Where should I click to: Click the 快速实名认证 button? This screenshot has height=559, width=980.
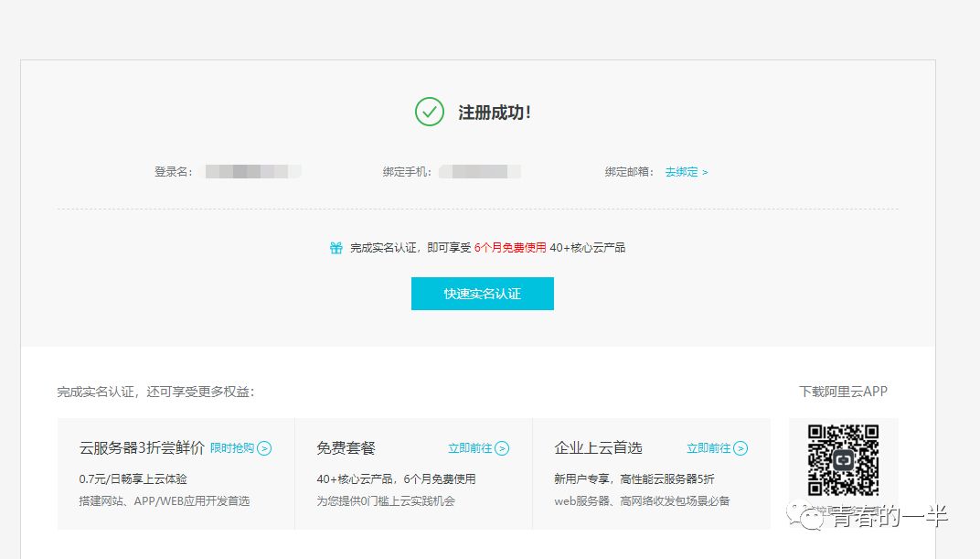482,294
